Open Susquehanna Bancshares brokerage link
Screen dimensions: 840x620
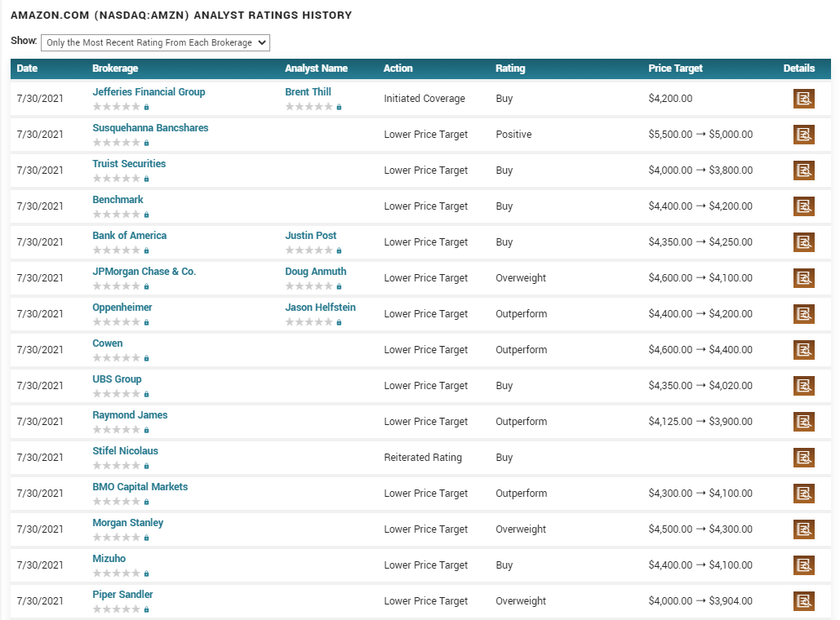tap(150, 127)
